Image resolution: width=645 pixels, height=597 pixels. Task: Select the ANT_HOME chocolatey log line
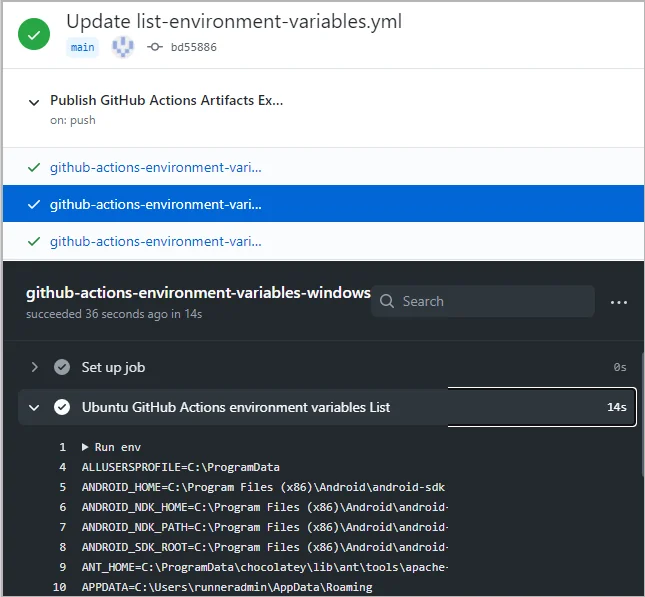click(265, 567)
